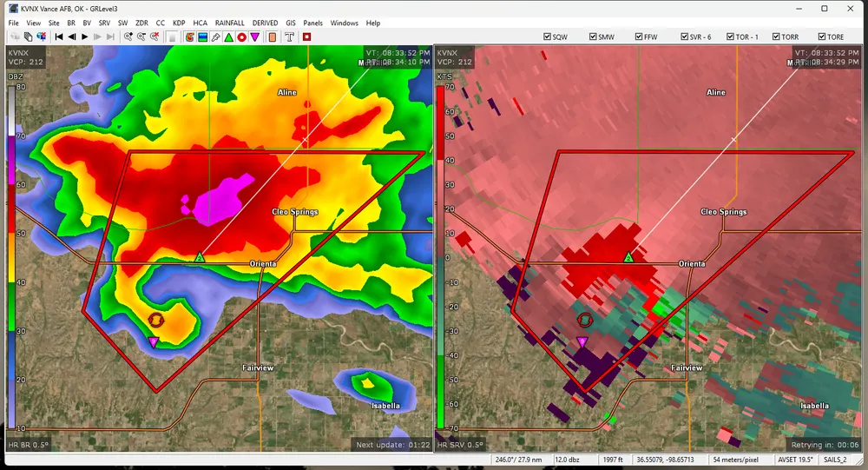Jump to first frame of radar loop
The height and width of the screenshot is (470, 868).
point(59,37)
